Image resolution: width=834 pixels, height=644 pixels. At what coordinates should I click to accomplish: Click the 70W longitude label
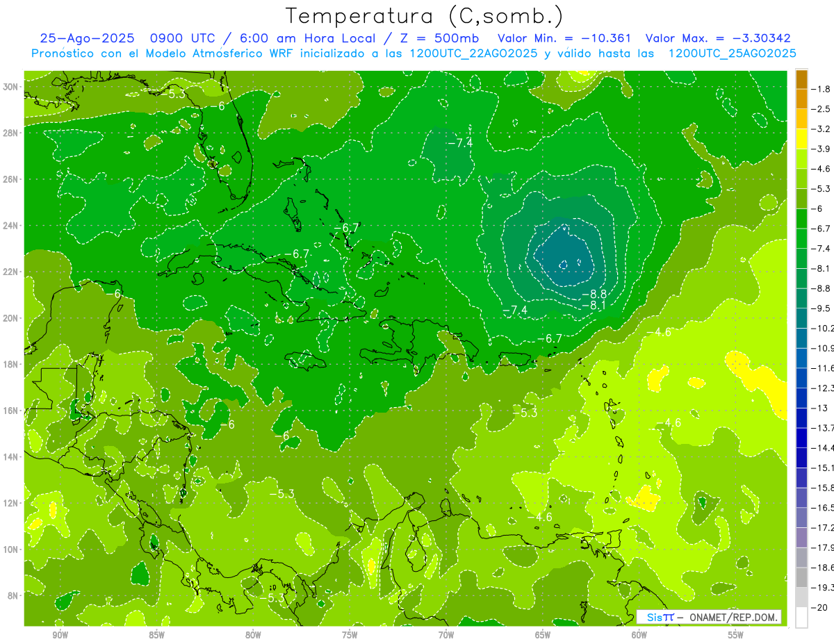click(446, 635)
